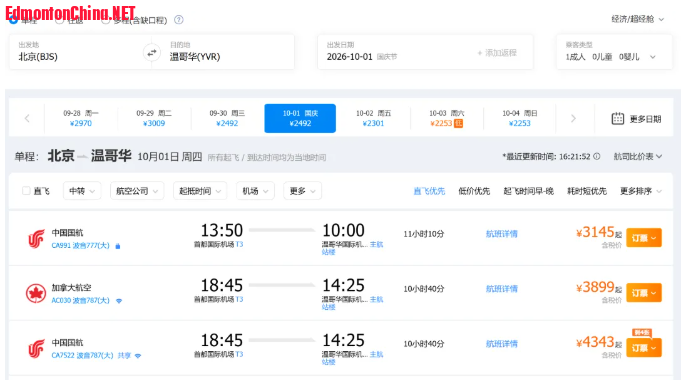Book the ¥3899 Air Canada flight
687x386 pixels.
click(x=644, y=293)
